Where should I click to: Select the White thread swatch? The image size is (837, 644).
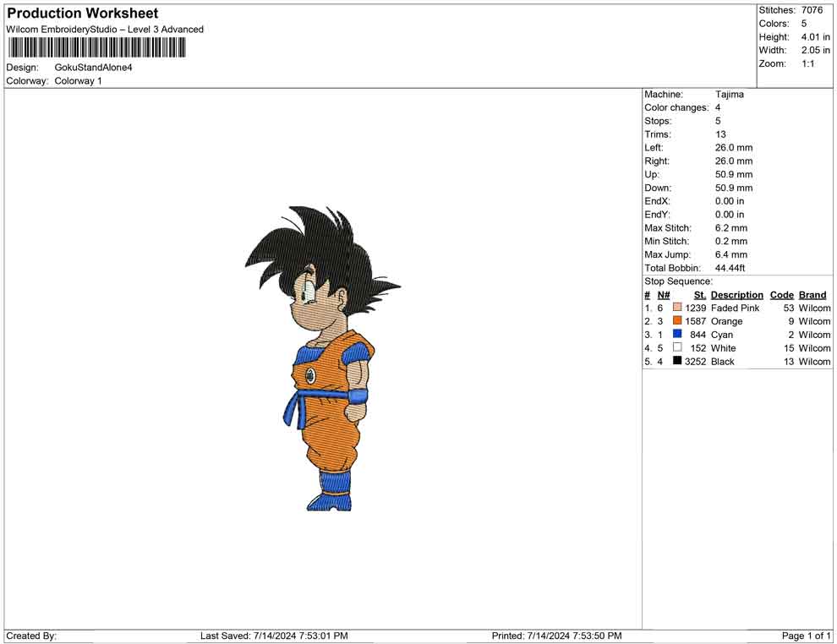[677, 348]
